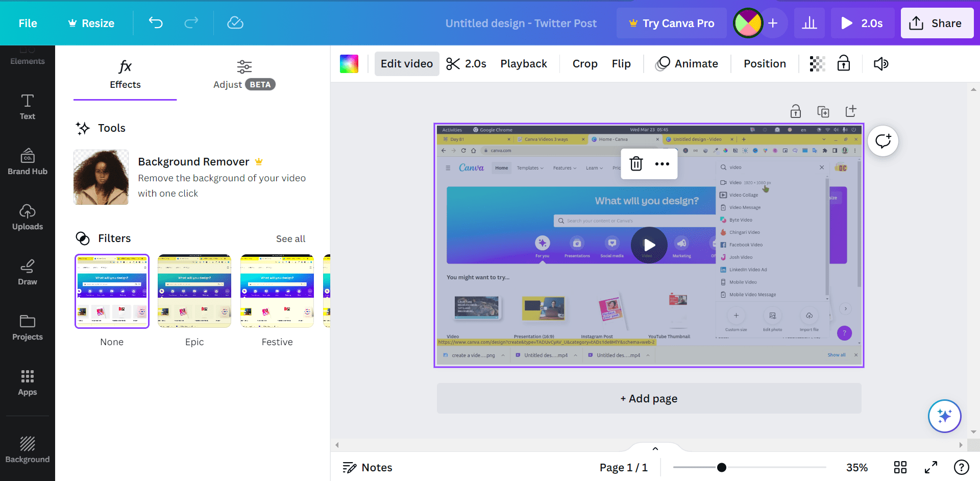Open the Flip menu
Screen dimensions: 980x481
pyautogui.click(x=621, y=64)
